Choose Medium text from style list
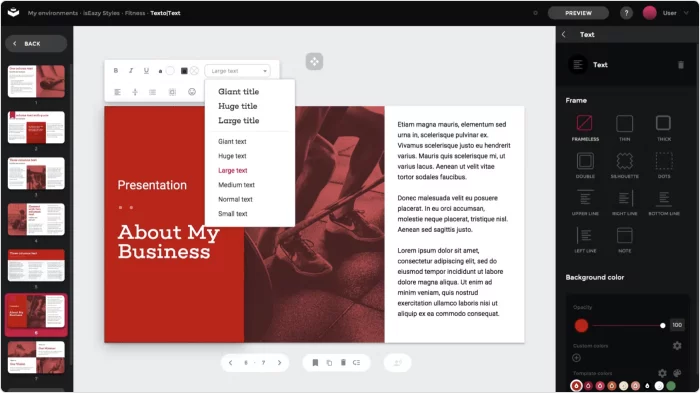The image size is (700, 393). [236, 185]
